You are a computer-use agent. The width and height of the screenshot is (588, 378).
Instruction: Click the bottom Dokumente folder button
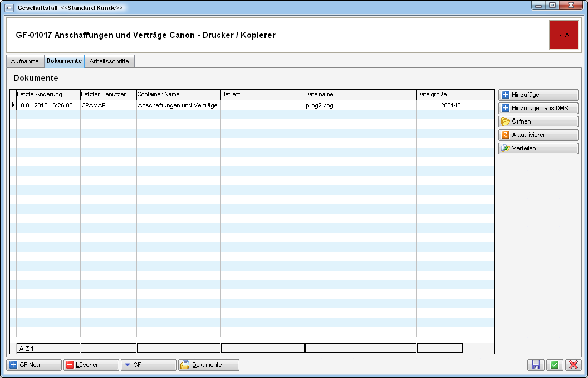(x=208, y=365)
